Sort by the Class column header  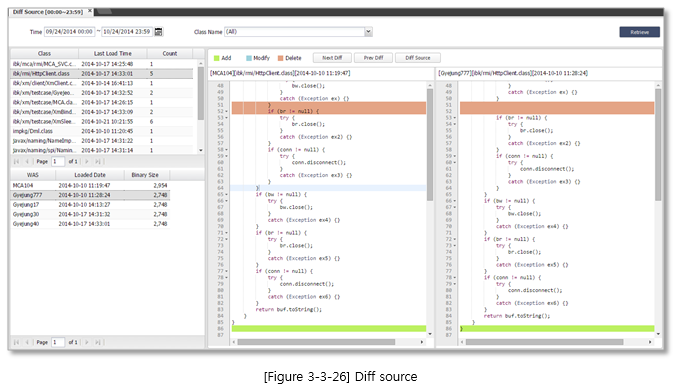click(45, 53)
